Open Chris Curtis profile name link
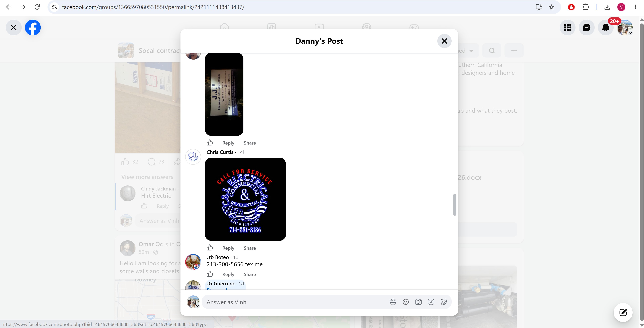644x328 pixels. (x=220, y=152)
